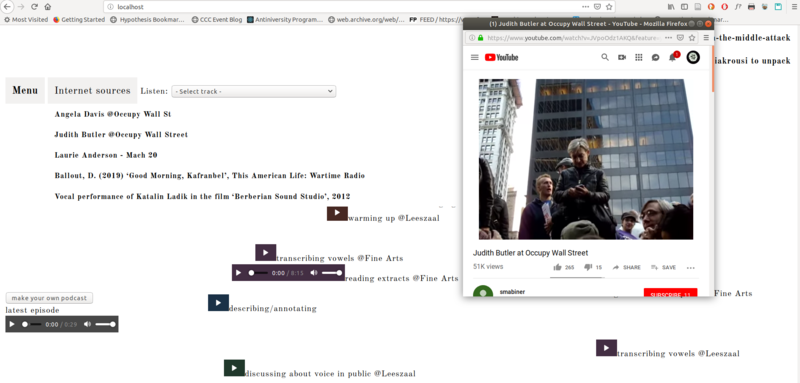Go to YouTube home via logo
The height and width of the screenshot is (383, 800).
coord(502,58)
